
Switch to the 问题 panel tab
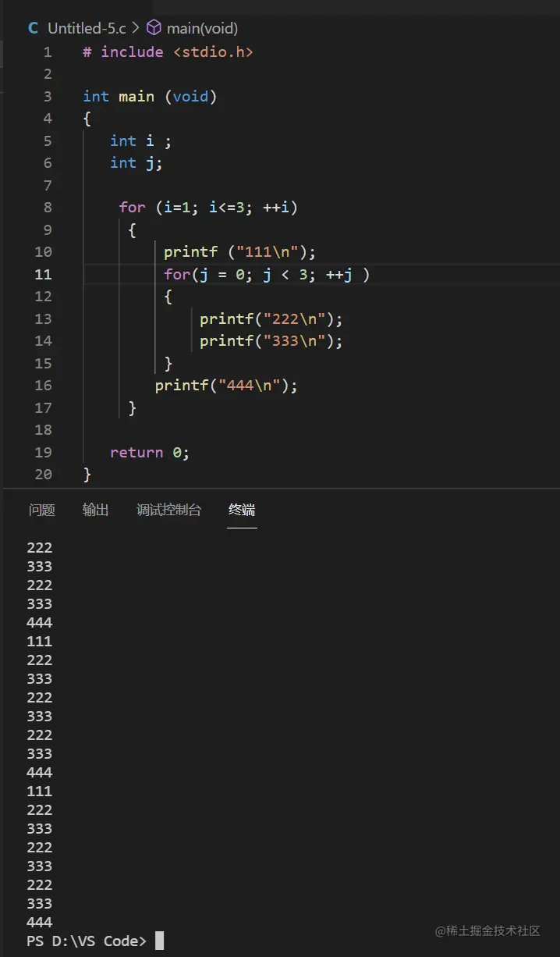[x=42, y=510]
